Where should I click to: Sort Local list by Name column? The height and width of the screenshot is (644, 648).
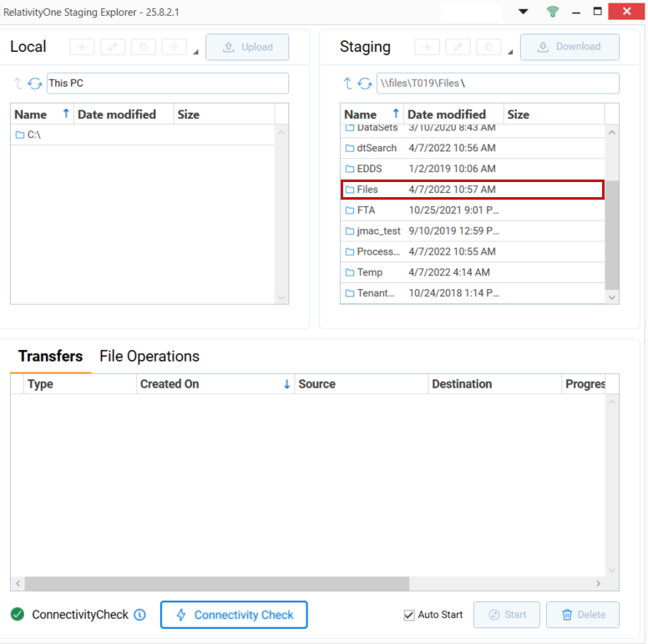(42, 114)
